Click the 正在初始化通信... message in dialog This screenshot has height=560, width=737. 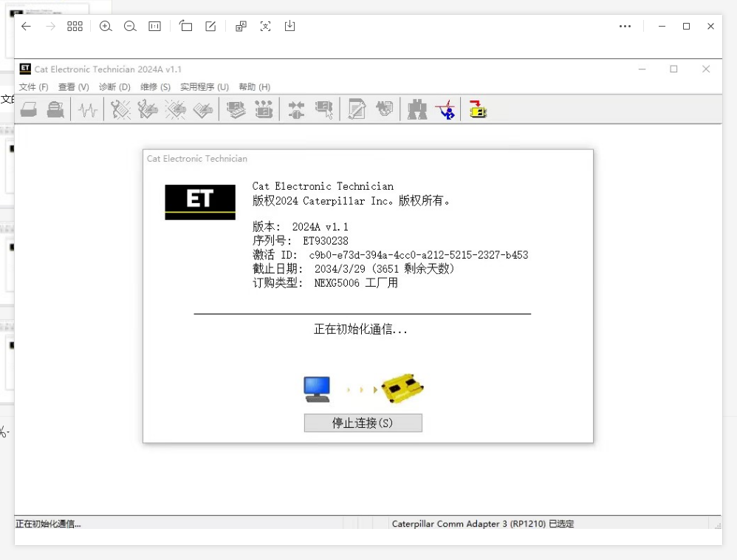click(x=360, y=329)
